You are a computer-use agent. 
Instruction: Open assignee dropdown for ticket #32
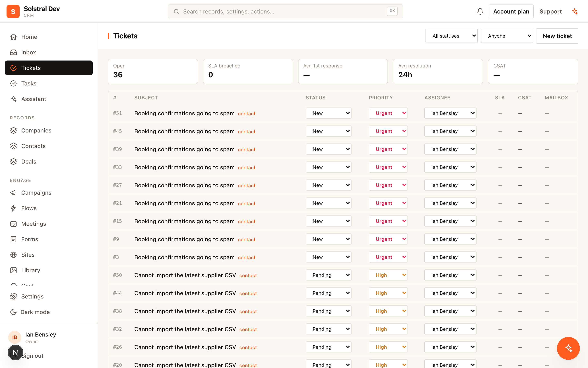(450, 329)
